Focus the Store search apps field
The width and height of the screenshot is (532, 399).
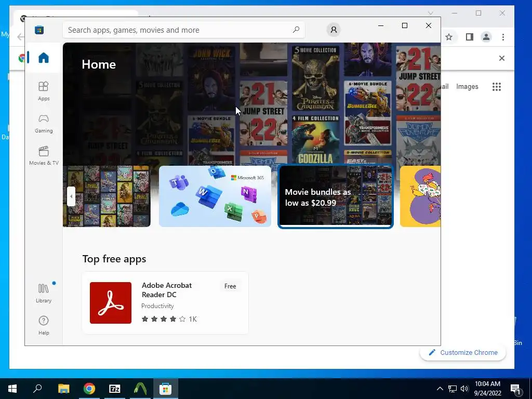183,30
